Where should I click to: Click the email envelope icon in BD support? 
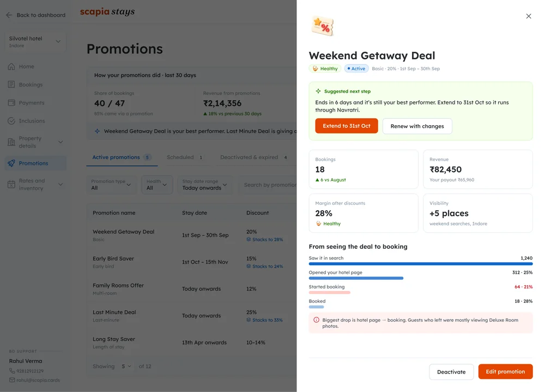[x=12, y=380]
